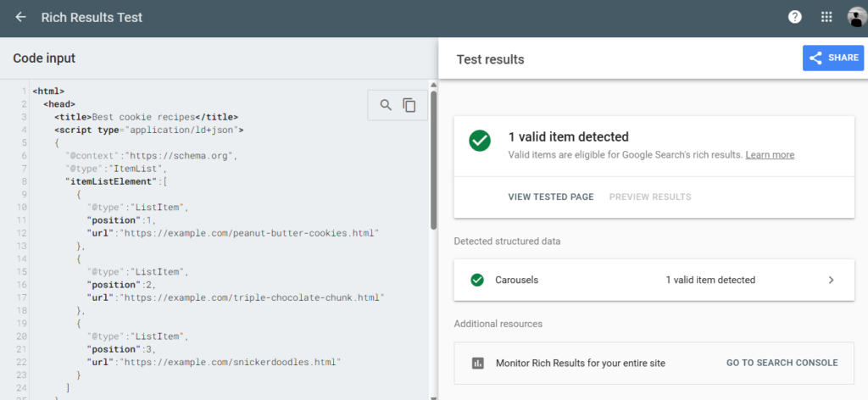Click the back arrow in header

click(x=21, y=17)
